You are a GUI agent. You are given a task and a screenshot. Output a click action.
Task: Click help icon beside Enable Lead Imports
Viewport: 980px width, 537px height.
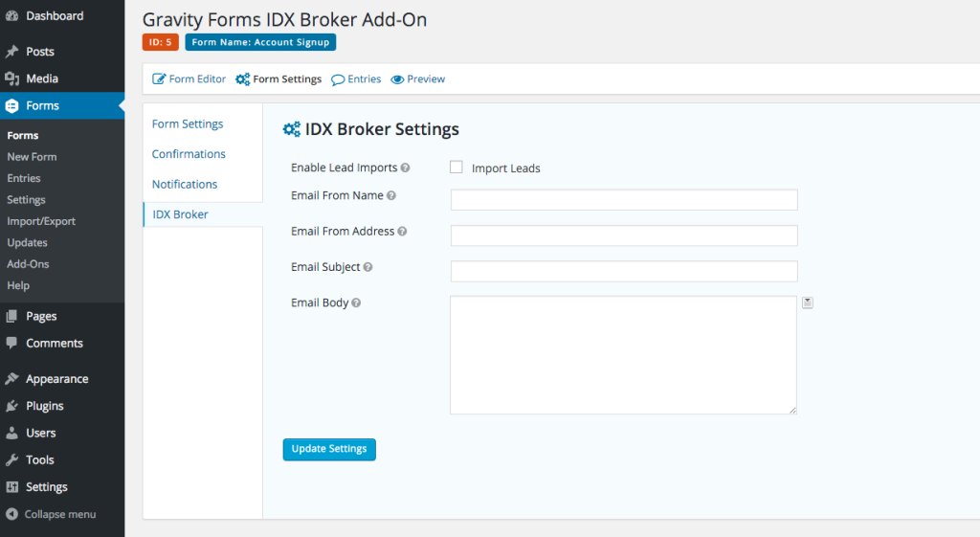pos(405,168)
